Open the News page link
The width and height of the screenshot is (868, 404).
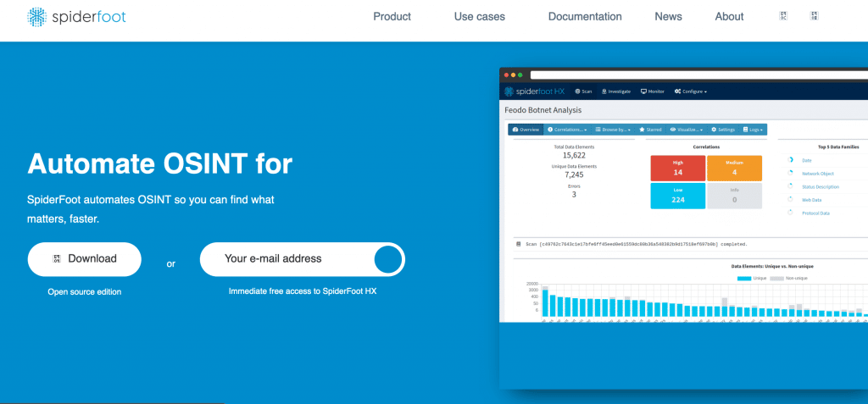coord(668,17)
